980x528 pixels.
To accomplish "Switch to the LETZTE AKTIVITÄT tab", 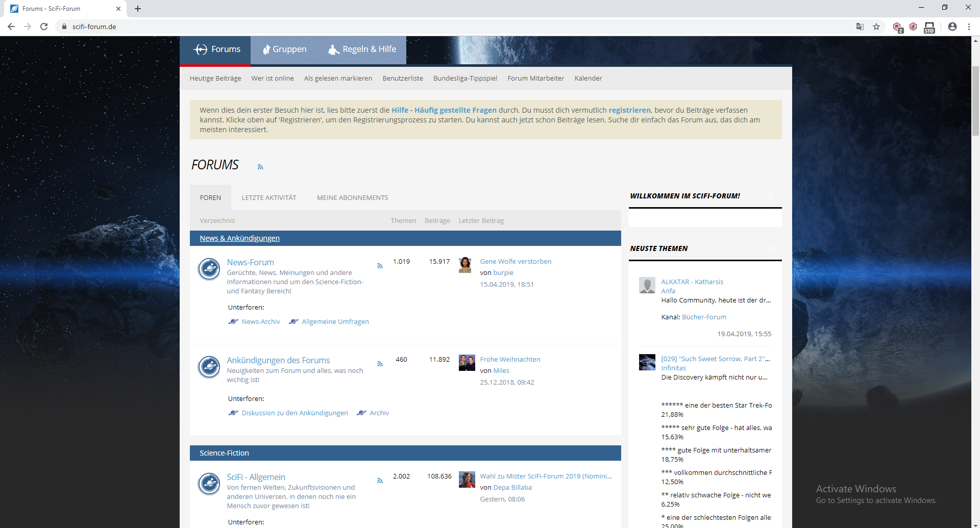I will coord(269,197).
